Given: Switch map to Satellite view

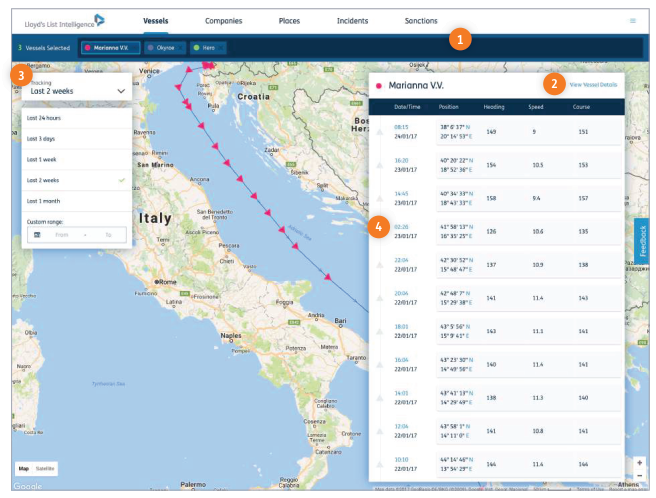Looking at the screenshot, I should point(45,469).
